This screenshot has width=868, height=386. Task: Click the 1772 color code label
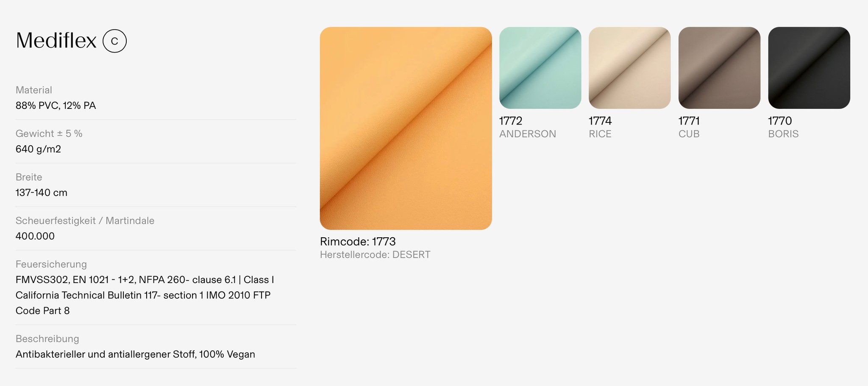pyautogui.click(x=511, y=121)
